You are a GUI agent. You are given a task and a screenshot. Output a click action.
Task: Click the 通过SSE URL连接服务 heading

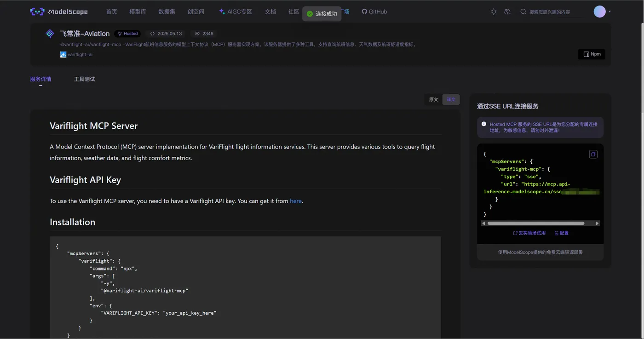[508, 106]
